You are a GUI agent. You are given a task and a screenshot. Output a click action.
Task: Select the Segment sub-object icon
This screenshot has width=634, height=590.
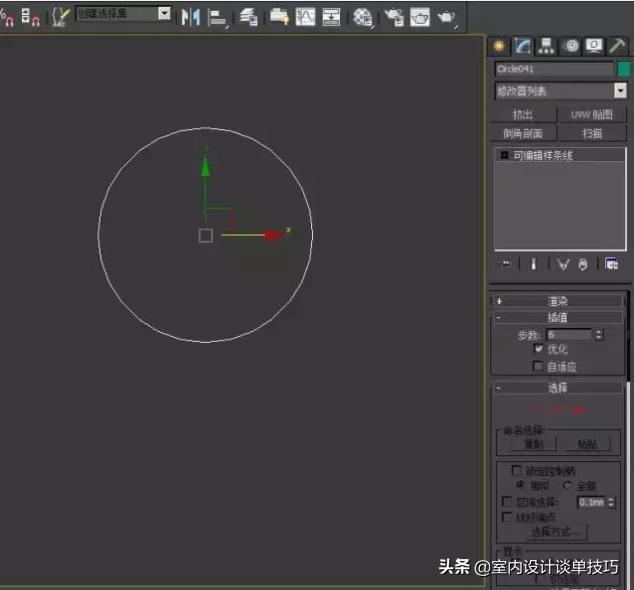tap(558, 410)
